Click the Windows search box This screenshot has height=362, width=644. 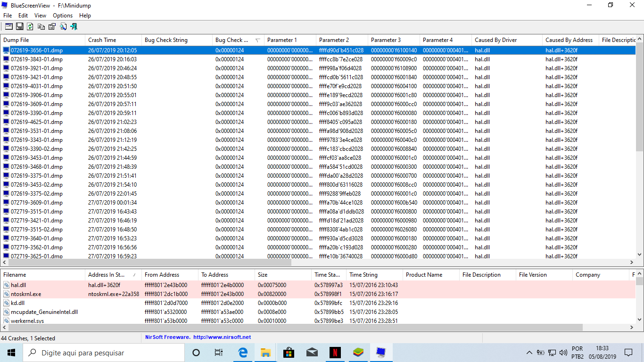click(104, 353)
